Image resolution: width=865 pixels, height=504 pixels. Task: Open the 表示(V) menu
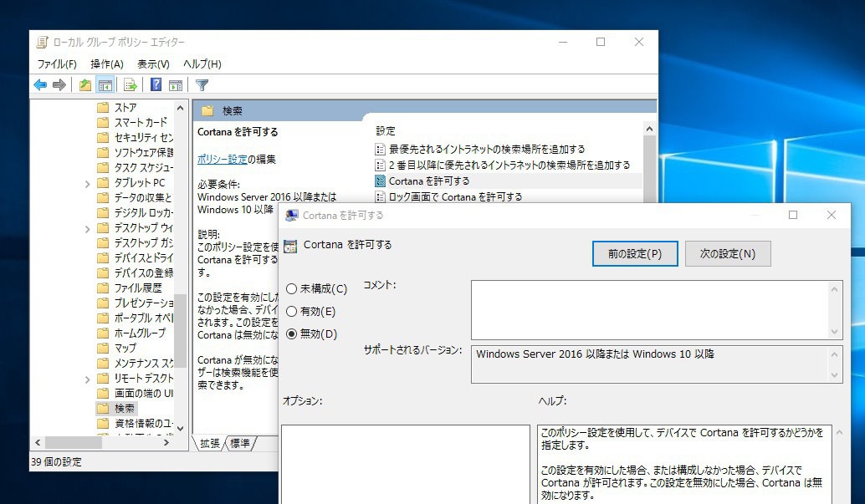click(153, 64)
